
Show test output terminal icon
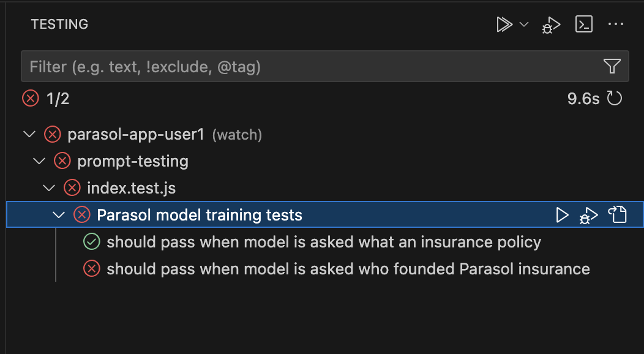pos(584,24)
